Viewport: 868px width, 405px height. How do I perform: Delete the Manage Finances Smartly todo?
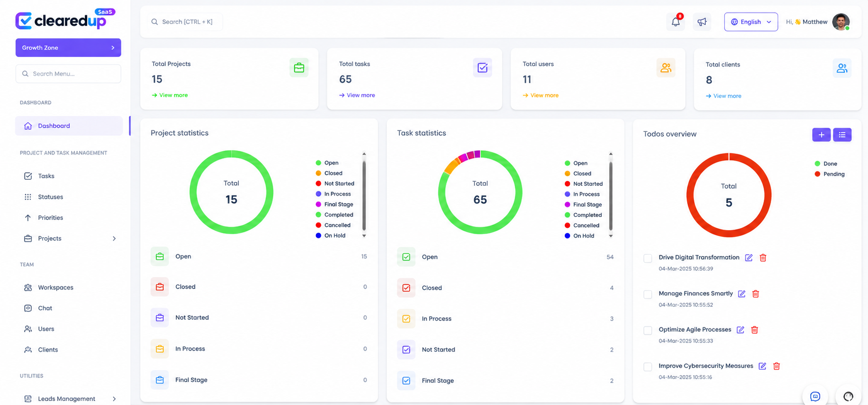[756, 294]
